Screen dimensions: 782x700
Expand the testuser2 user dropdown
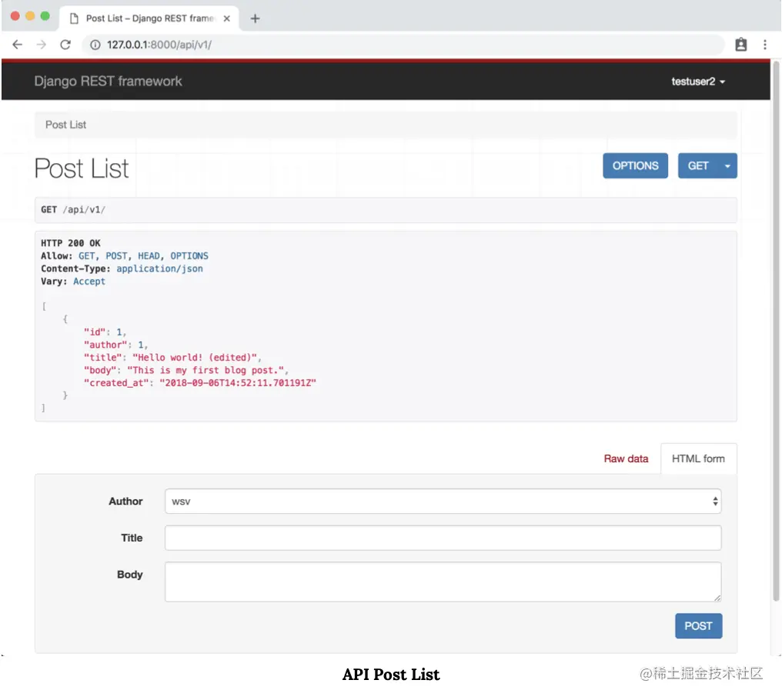pos(697,82)
